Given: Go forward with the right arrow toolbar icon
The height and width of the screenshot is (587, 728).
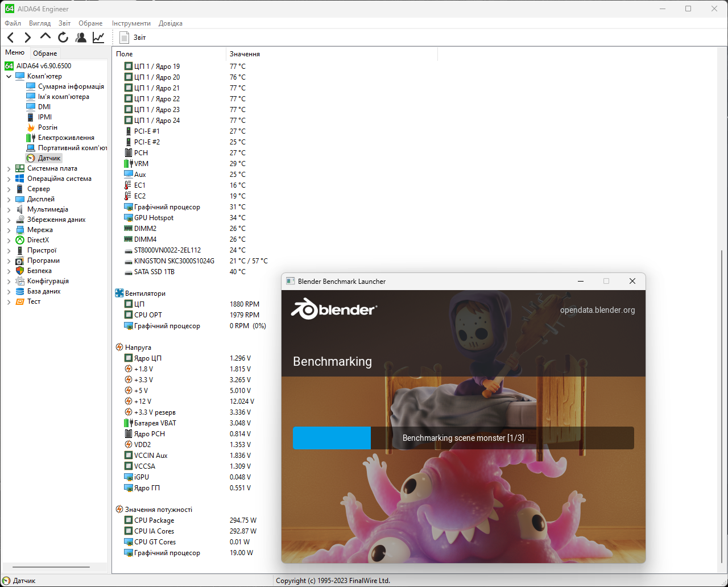Looking at the screenshot, I should click(x=27, y=38).
